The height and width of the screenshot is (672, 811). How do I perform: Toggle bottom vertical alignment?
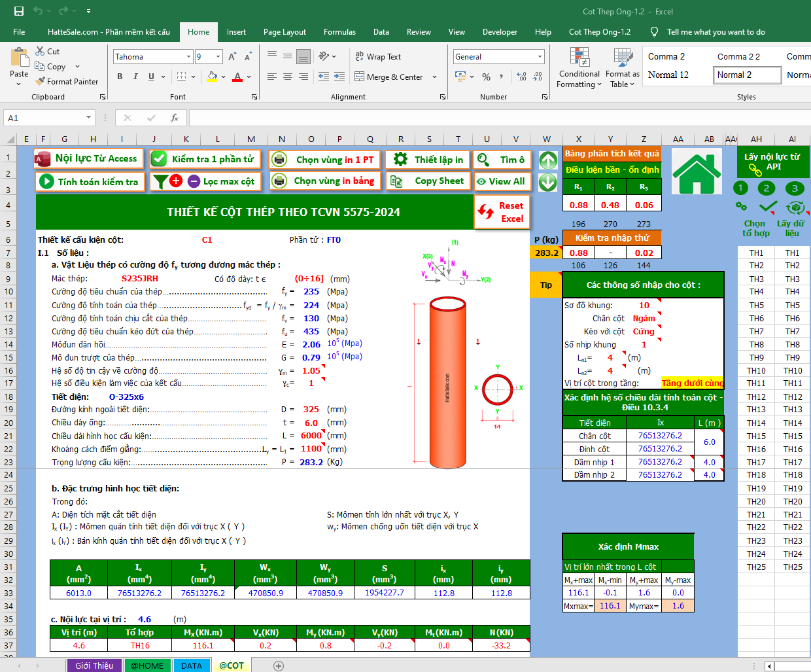coord(303,57)
